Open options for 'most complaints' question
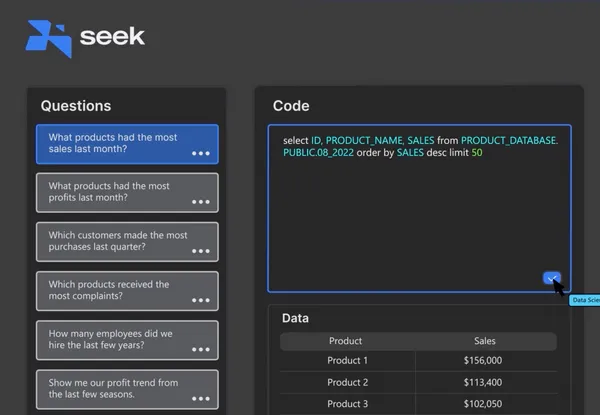This screenshot has width=600, height=415. point(201,300)
